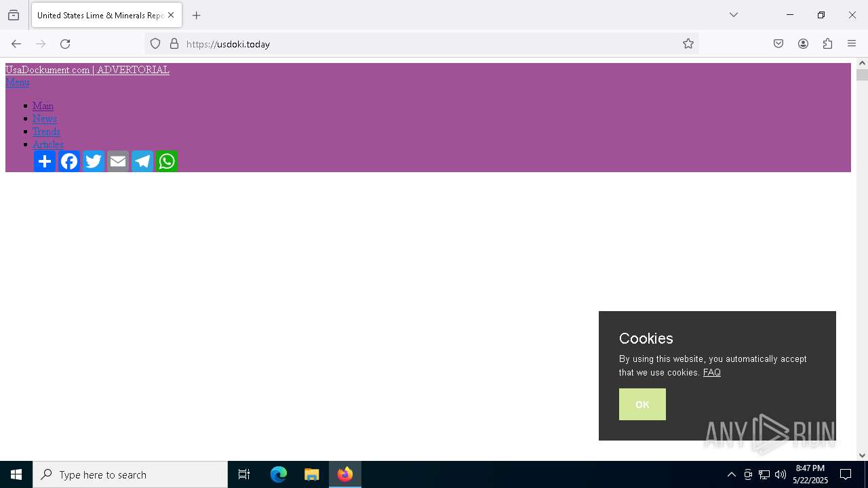Image resolution: width=868 pixels, height=488 pixels.
Task: Open a new tab
Action: point(197,15)
